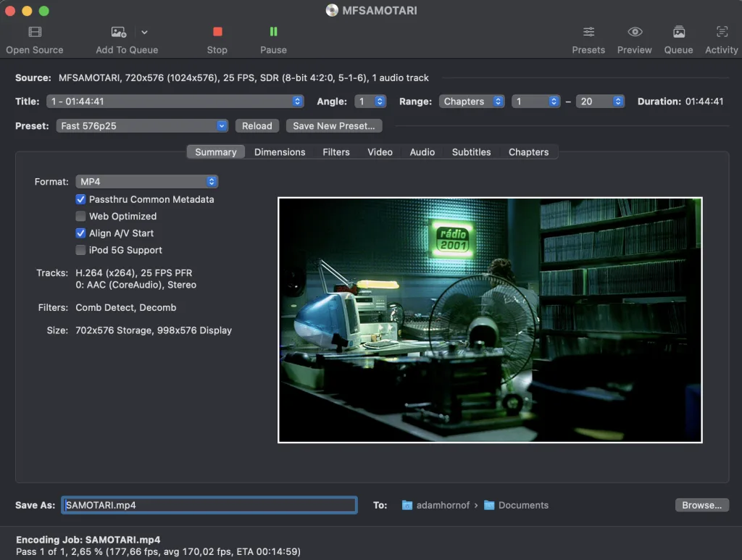The image size is (742, 560).
Task: Switch to the Video tab
Action: (x=380, y=152)
